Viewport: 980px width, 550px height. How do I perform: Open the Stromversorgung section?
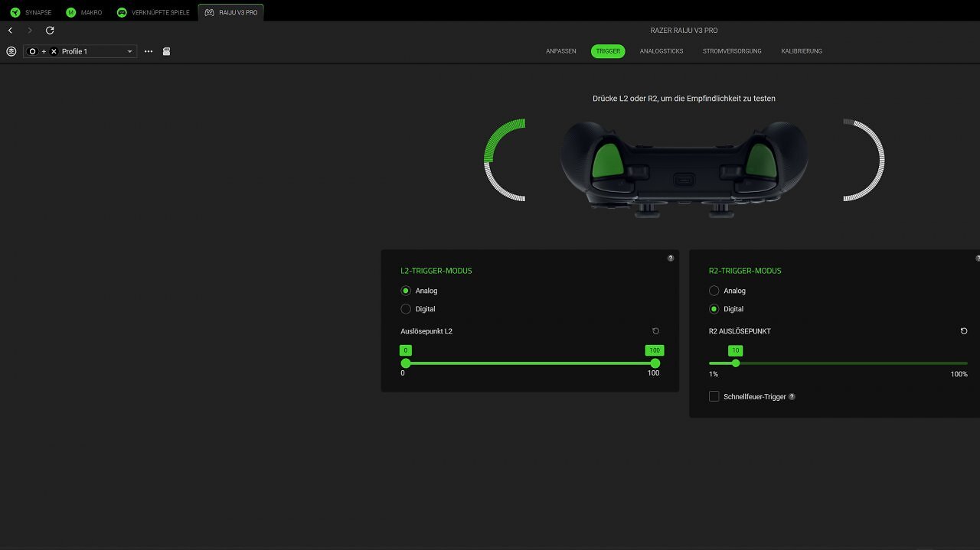click(x=732, y=51)
